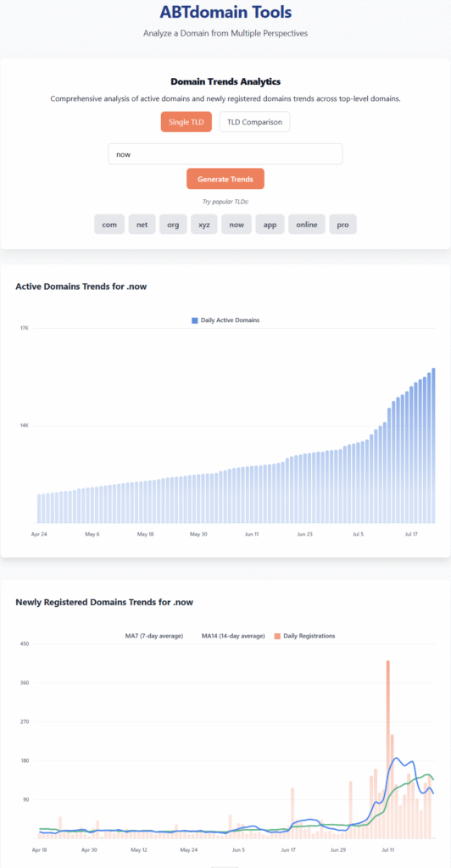Screen dimensions: 451x868
Task: Select the app TLD chip
Action: [x=270, y=225]
